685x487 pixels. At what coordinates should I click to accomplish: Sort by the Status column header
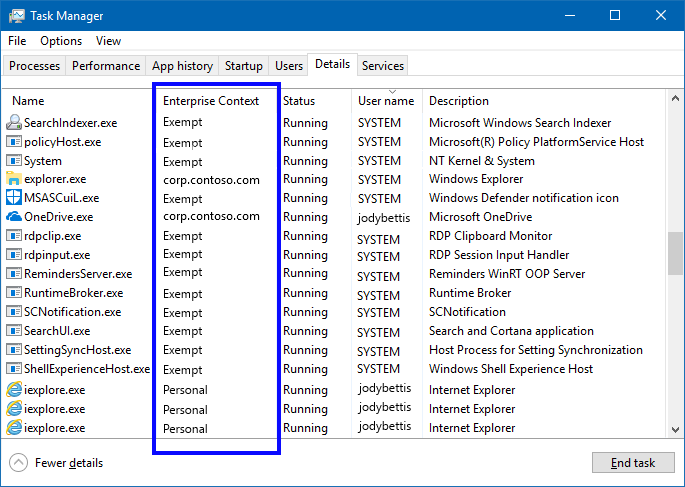(299, 101)
